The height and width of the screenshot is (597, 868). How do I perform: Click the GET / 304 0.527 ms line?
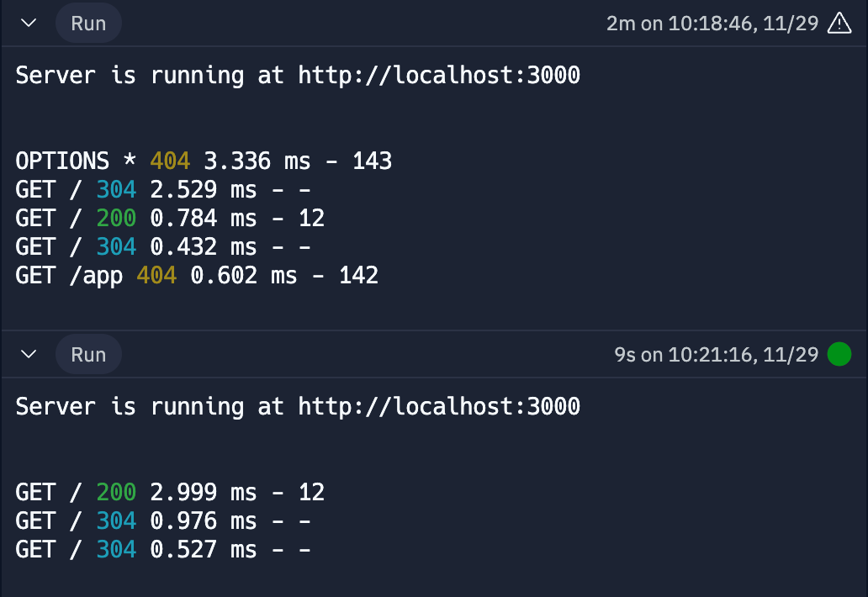(x=163, y=549)
